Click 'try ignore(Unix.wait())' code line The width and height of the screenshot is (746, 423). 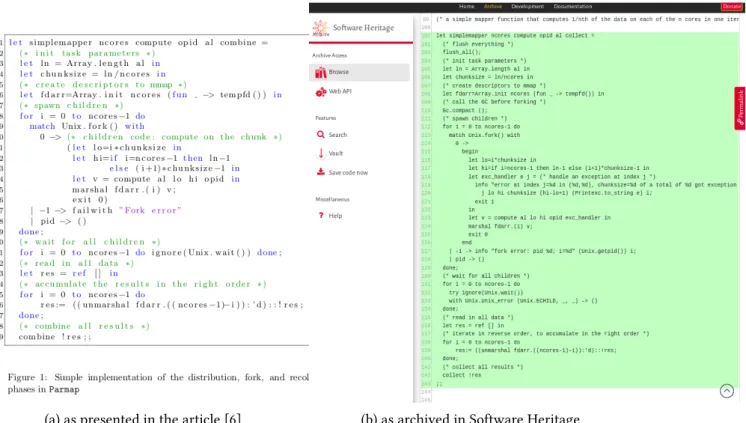point(486,293)
